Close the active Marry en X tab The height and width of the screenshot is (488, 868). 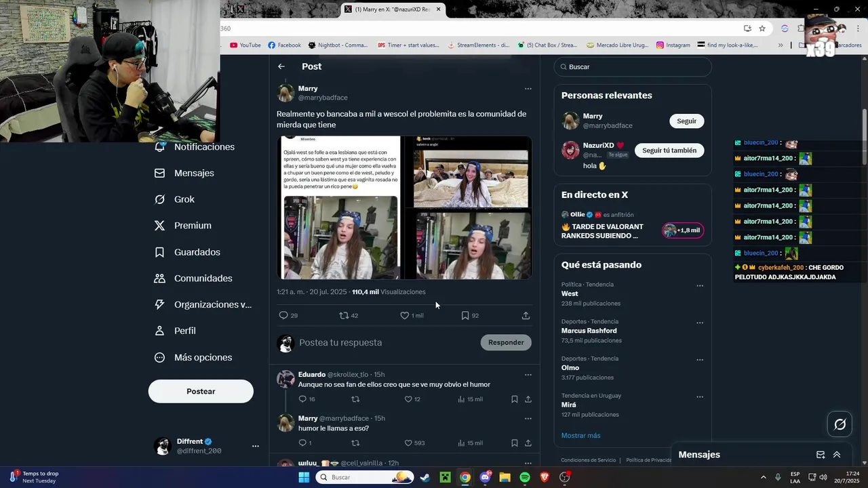pyautogui.click(x=438, y=9)
